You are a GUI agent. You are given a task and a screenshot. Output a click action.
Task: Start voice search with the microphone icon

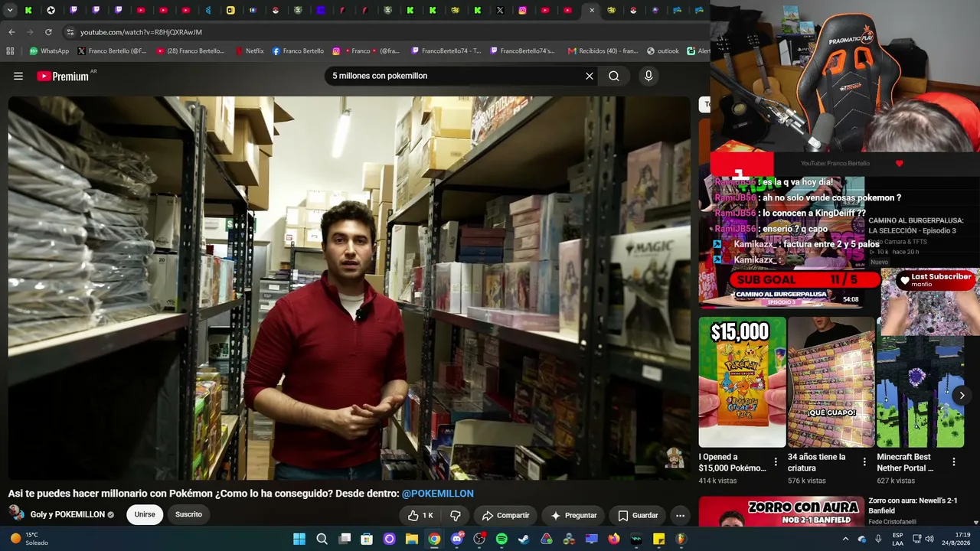click(x=648, y=76)
